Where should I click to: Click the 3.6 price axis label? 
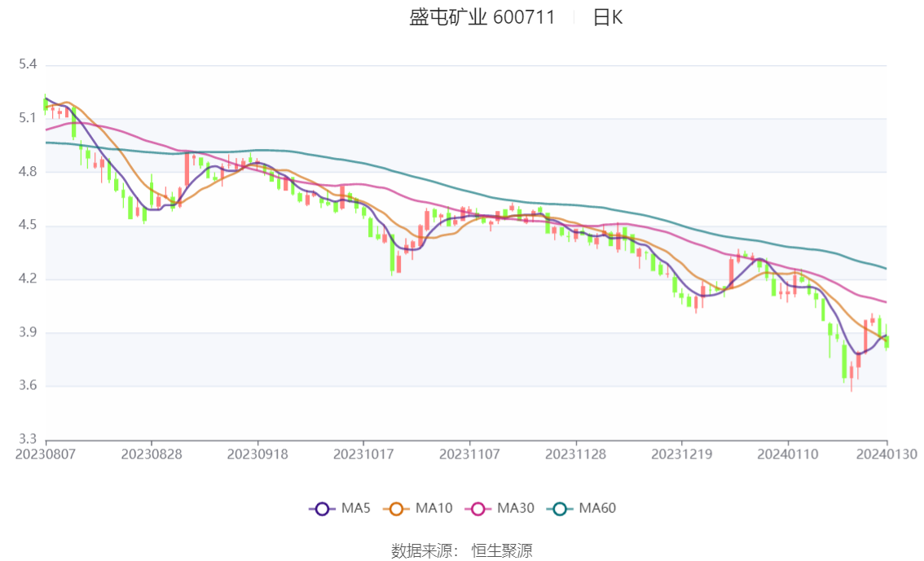tap(28, 386)
